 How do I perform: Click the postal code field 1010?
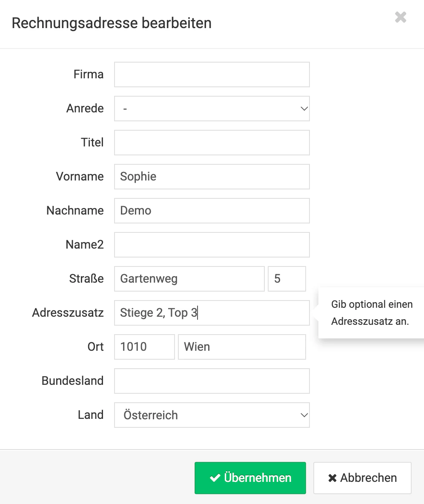144,347
